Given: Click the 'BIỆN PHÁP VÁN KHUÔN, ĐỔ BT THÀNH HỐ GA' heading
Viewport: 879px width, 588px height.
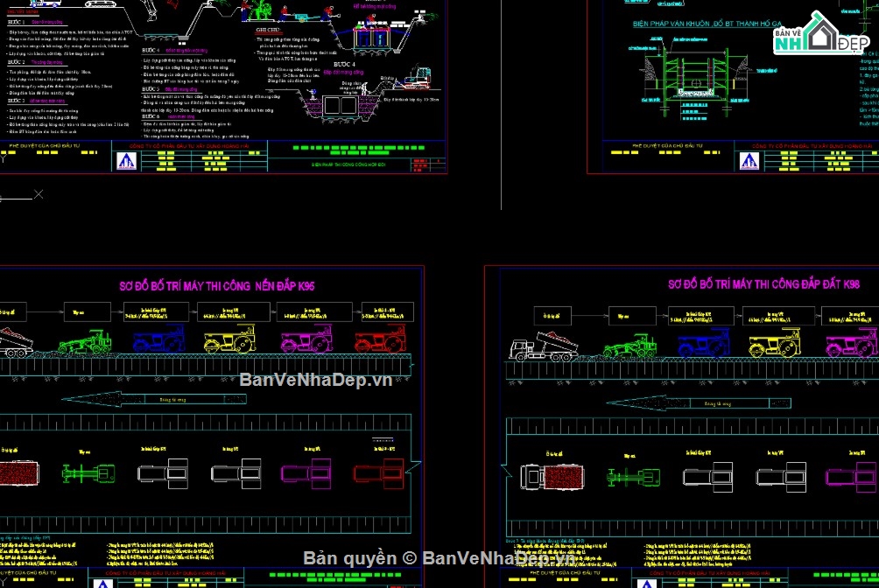Looking at the screenshot, I should tap(707, 24).
